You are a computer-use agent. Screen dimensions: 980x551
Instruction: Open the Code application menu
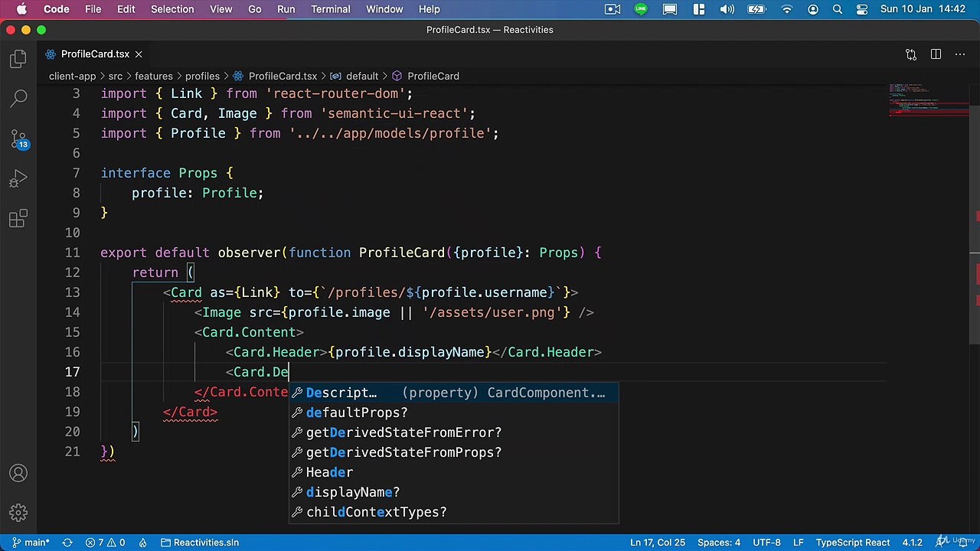point(57,9)
